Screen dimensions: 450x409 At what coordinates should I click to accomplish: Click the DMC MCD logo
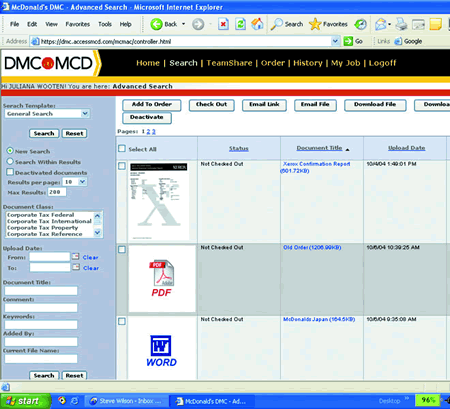[48, 63]
